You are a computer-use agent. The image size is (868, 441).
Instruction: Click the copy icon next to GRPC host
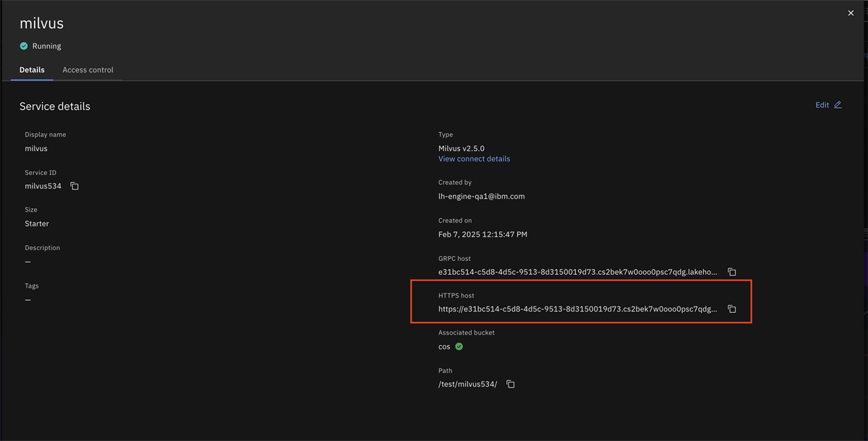pos(731,272)
